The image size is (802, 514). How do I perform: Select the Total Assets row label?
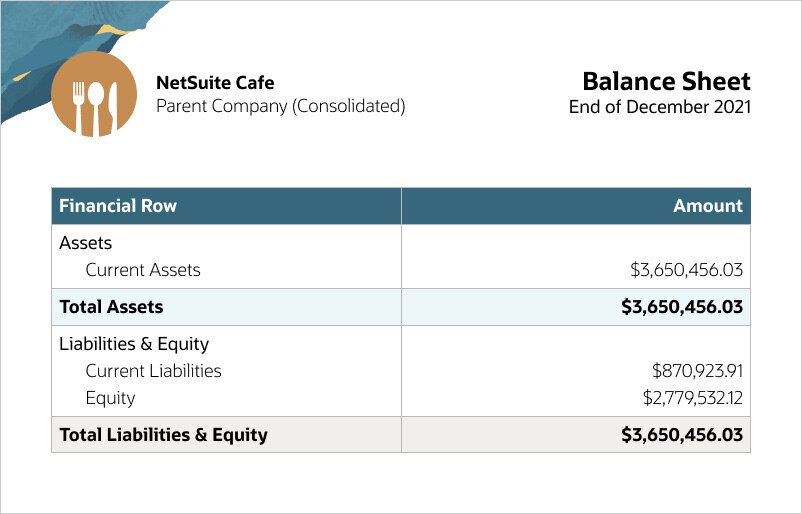111,307
